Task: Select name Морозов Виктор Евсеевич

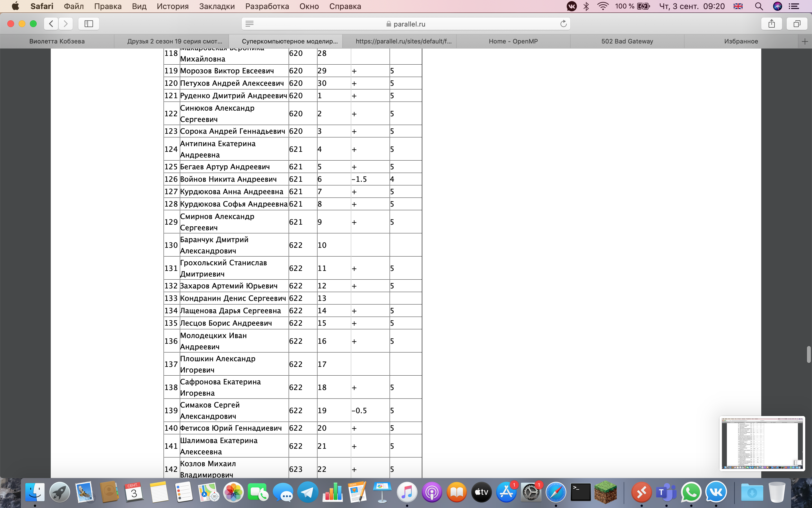Action: [x=227, y=71]
